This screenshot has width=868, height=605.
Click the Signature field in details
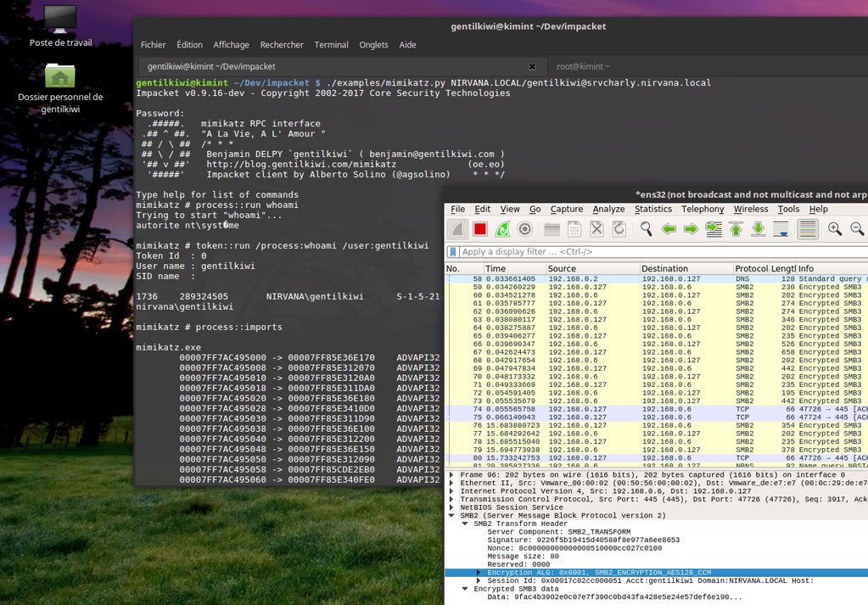point(584,541)
